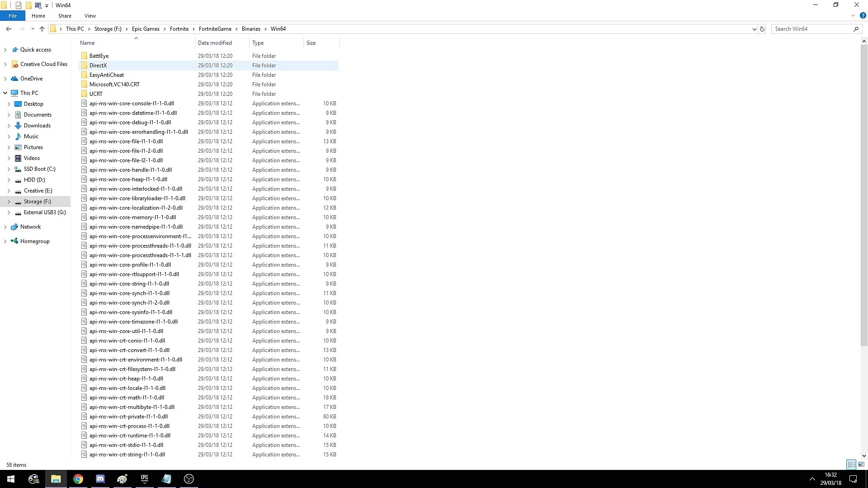Click the Search Win64 field
This screenshot has height=488, width=868.
(x=811, y=29)
